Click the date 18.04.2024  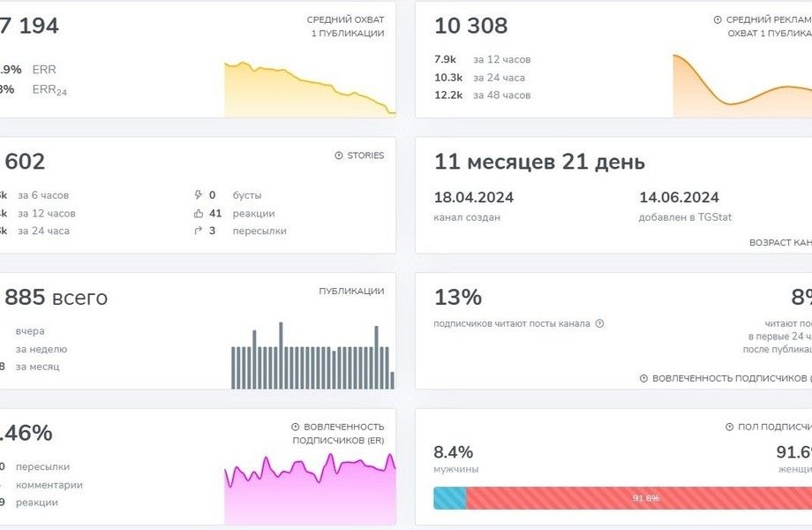(x=474, y=197)
